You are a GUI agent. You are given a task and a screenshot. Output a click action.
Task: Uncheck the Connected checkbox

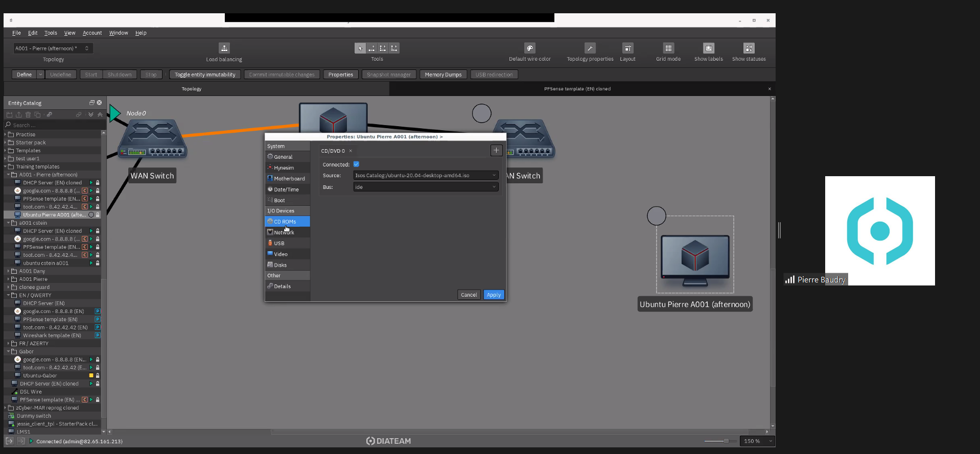[x=356, y=164]
